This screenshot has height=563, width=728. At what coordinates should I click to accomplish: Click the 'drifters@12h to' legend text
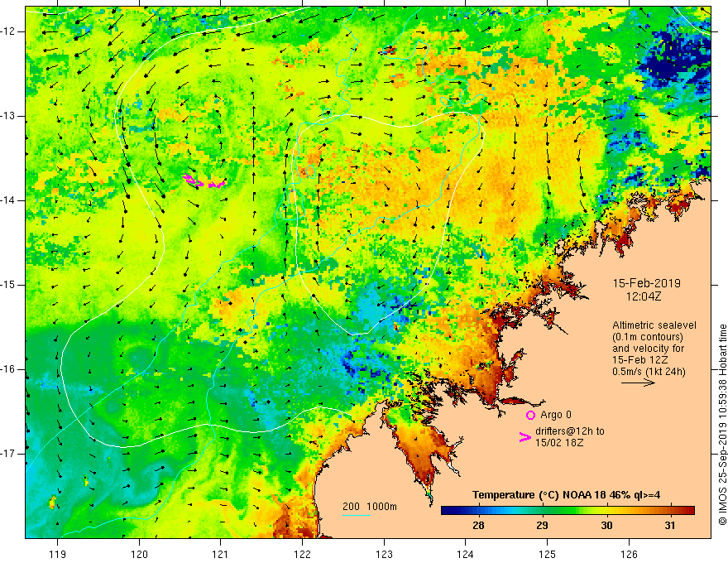tap(570, 431)
